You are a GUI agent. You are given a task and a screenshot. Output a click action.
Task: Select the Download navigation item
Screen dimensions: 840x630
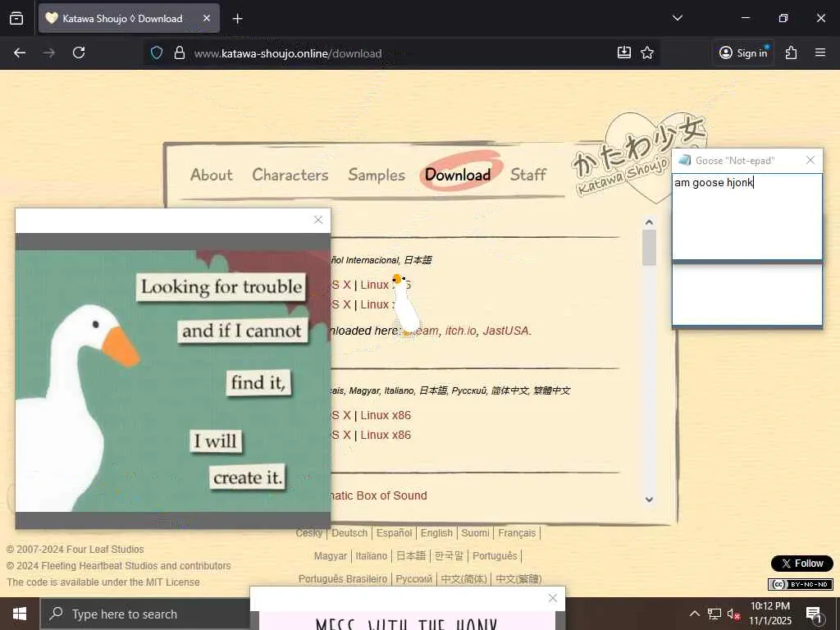coord(458,175)
